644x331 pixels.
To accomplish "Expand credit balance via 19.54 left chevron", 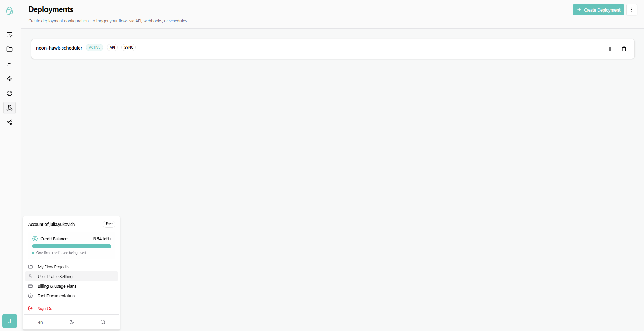I will 102,239.
